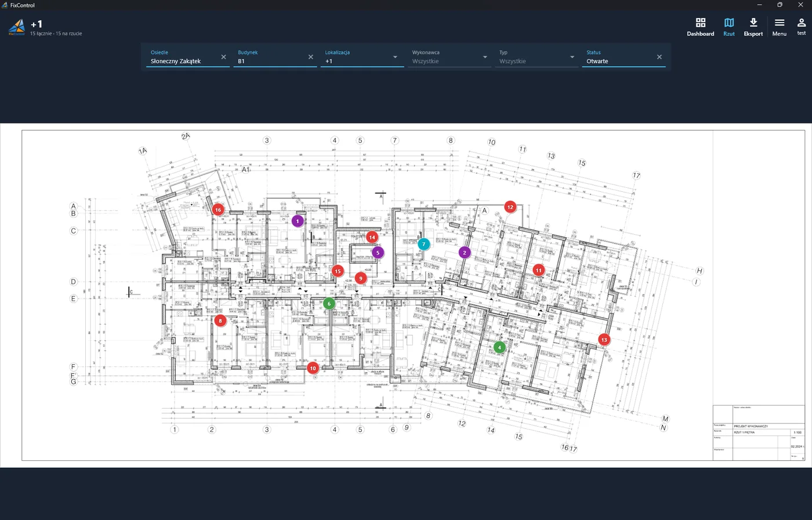
Task: Select teal defect marker 7
Action: click(424, 244)
